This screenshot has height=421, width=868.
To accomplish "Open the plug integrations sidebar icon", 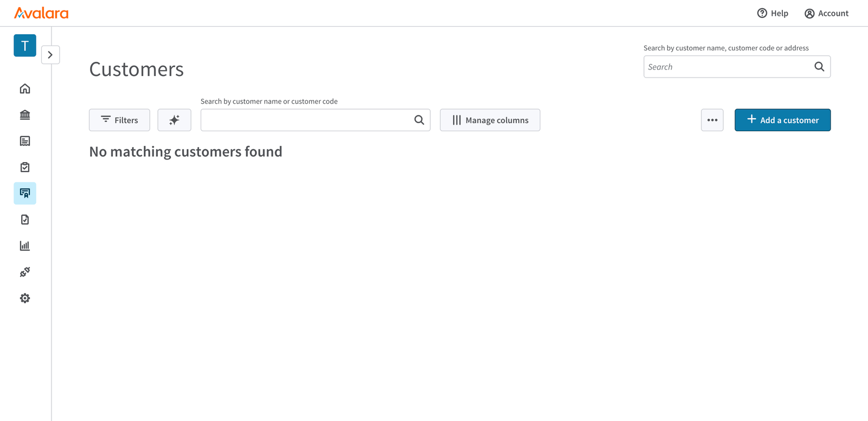I will click(25, 272).
